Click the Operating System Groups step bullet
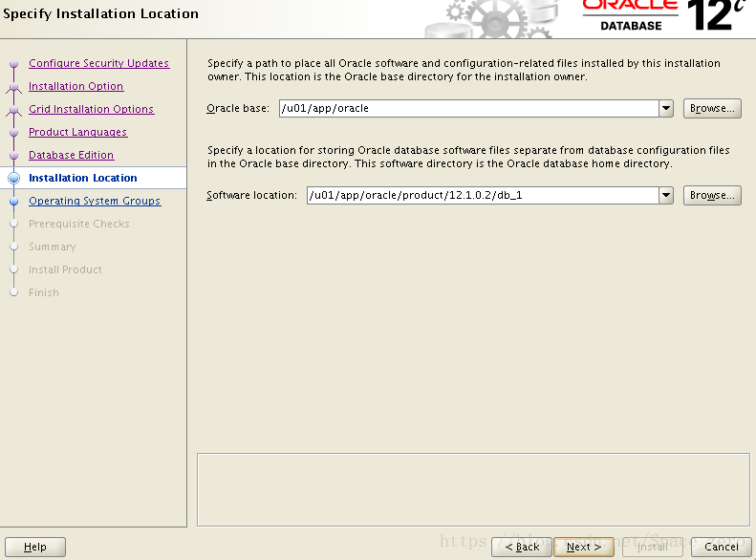Viewport: 756px width, 560px height. click(14, 201)
